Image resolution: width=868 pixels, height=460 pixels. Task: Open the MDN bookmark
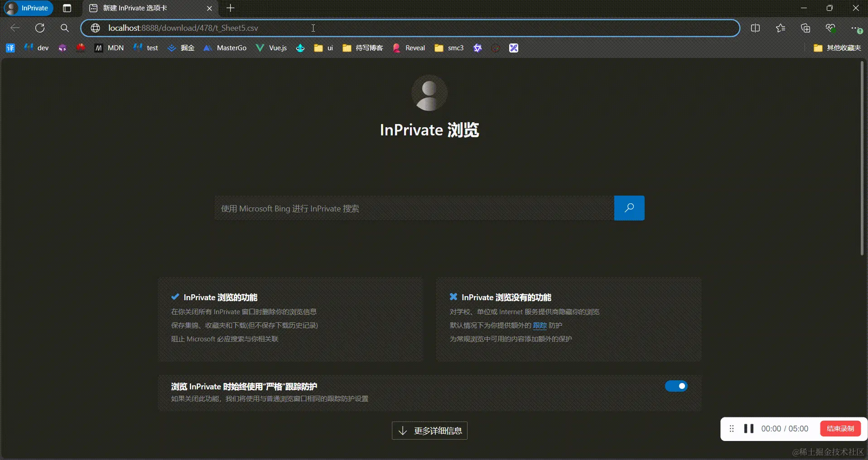(109, 48)
